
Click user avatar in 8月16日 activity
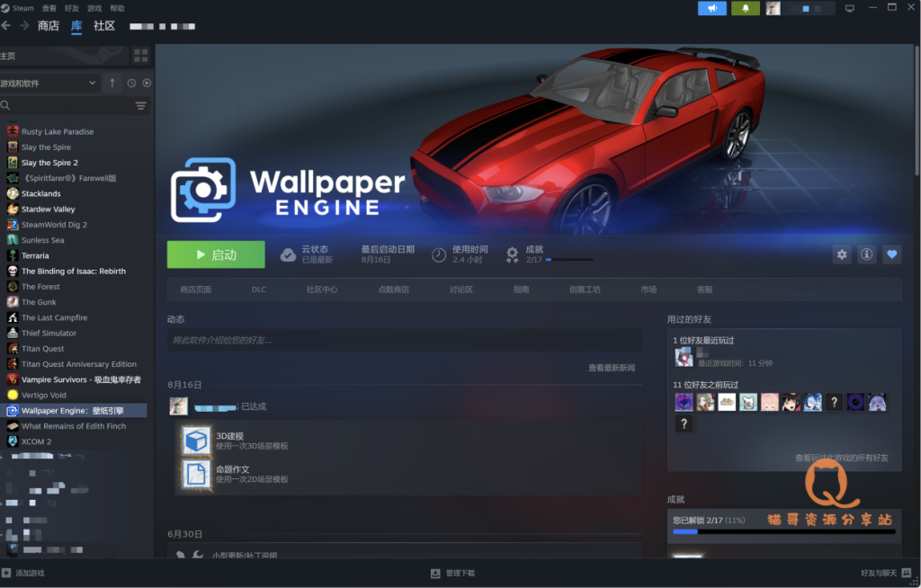[x=179, y=405]
